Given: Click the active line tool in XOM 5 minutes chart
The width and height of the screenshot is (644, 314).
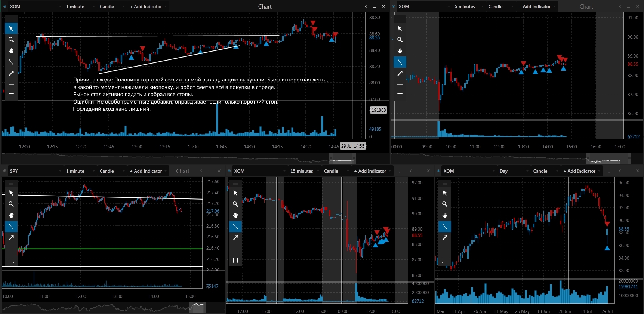Looking at the screenshot, I should (400, 62).
